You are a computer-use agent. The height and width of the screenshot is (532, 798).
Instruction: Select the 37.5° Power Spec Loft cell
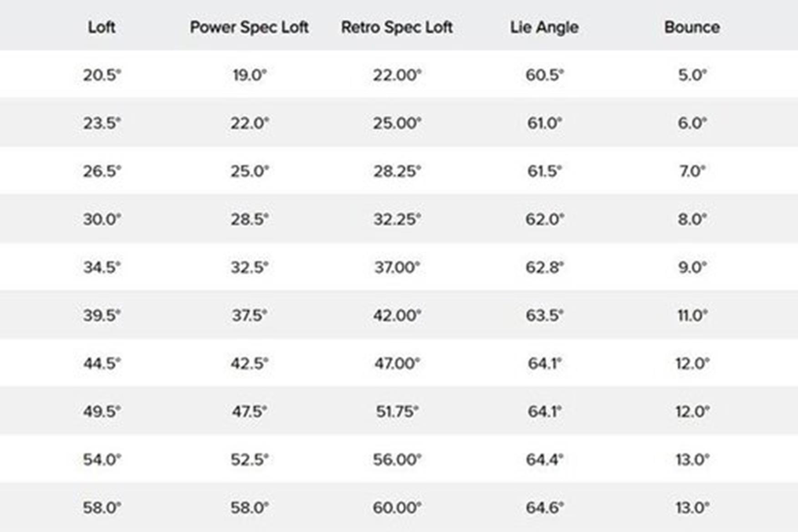249,315
